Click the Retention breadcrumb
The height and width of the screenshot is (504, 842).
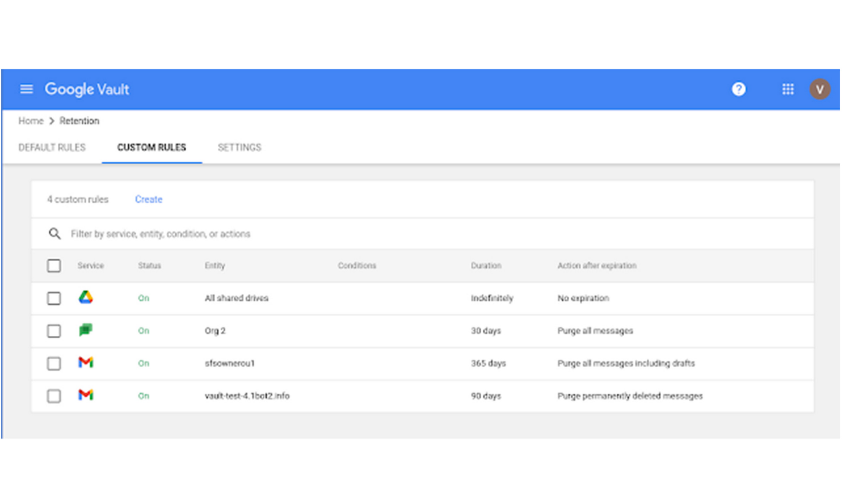79,121
